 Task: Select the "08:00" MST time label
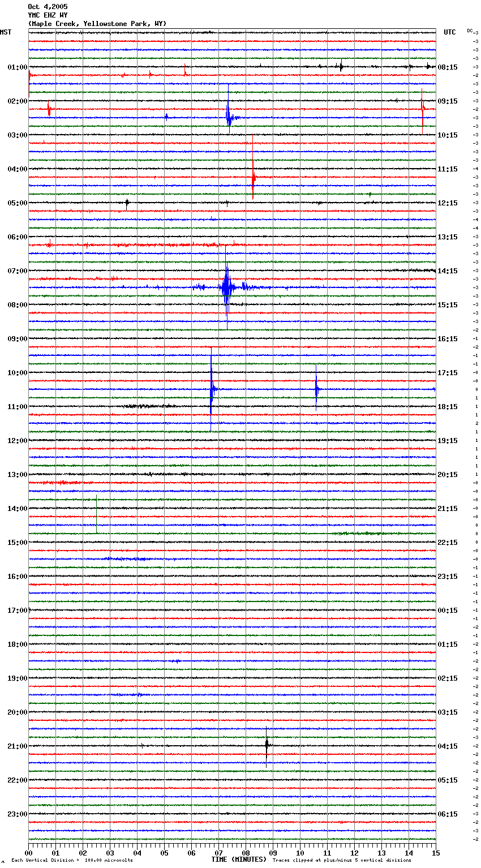18,305
